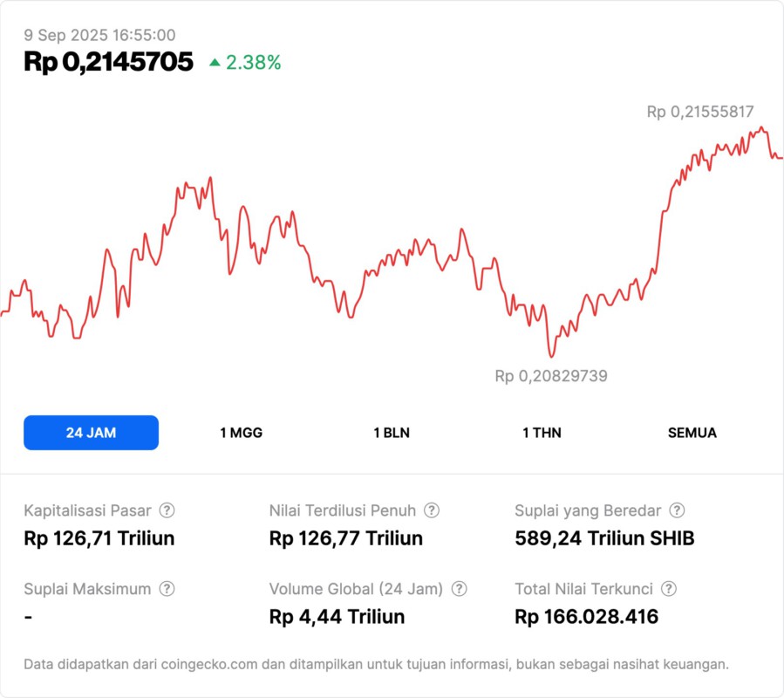Click the Rp 126,71 Triliun market cap value
Viewport: 784px width, 698px height.
click(99, 538)
